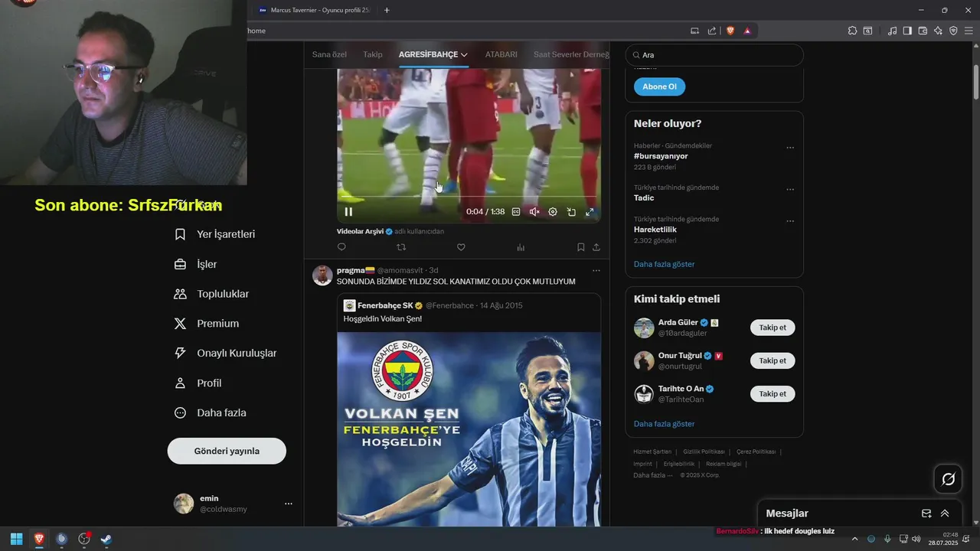Follow Onur Tuğrul
980x551 pixels.
coord(773,360)
